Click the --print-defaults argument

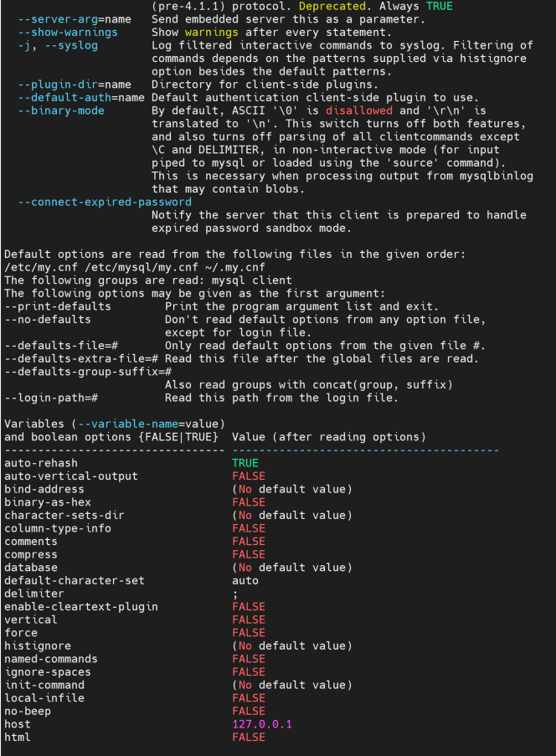pyautogui.click(x=58, y=306)
